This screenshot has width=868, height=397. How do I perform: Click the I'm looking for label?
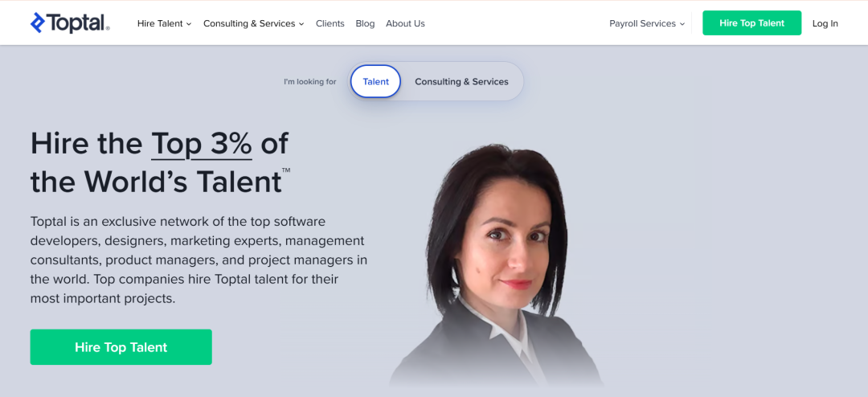click(x=310, y=81)
